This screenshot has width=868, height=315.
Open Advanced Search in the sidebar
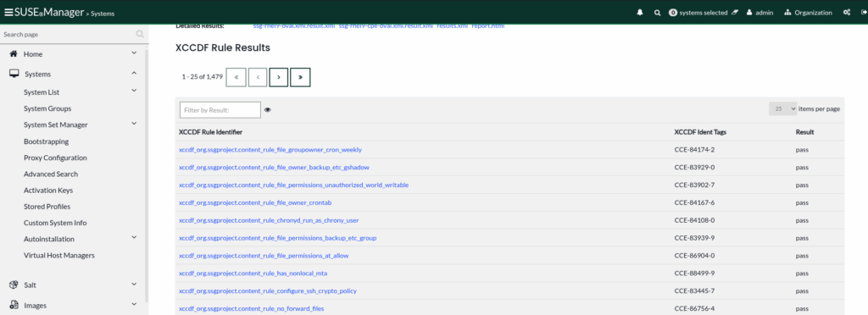(51, 174)
